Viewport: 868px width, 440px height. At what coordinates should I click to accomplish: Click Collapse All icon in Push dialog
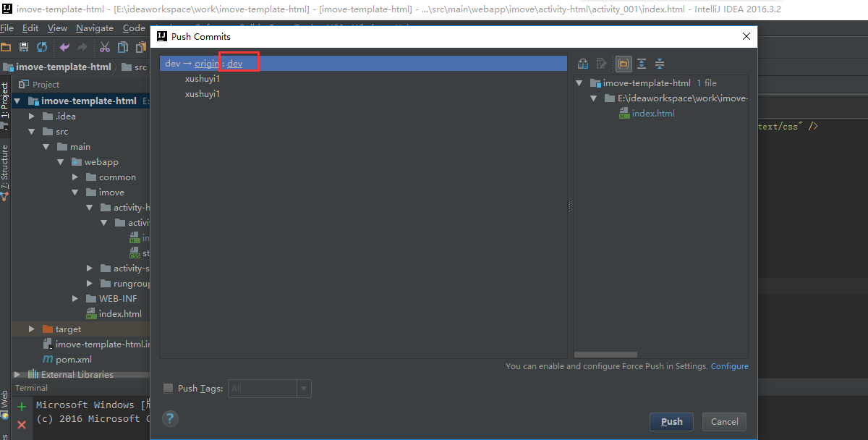coord(660,64)
